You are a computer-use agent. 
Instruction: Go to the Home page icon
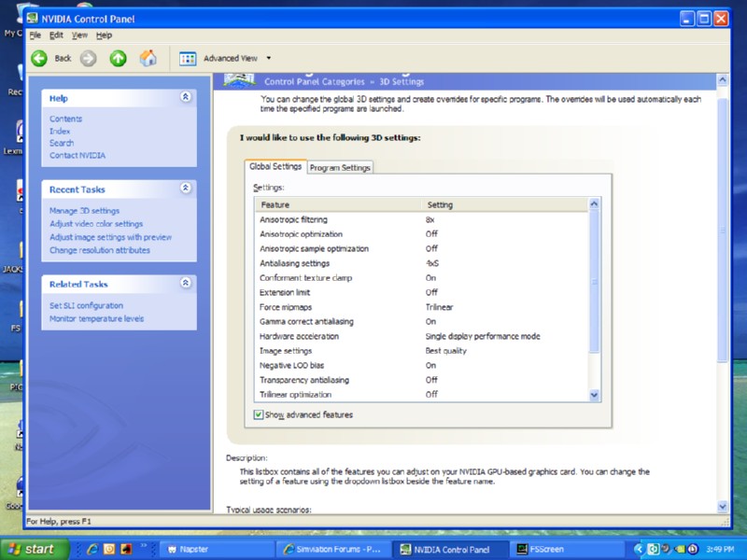point(148,58)
